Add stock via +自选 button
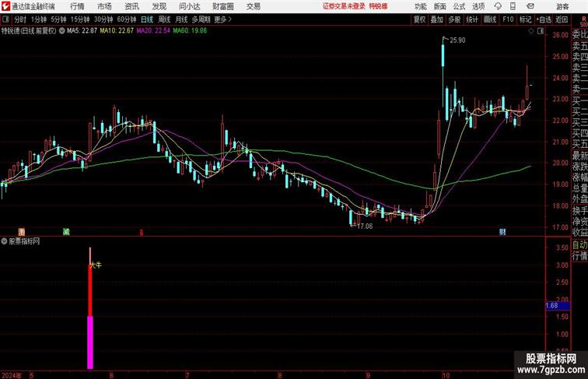The width and height of the screenshot is (588, 379). pyautogui.click(x=544, y=19)
